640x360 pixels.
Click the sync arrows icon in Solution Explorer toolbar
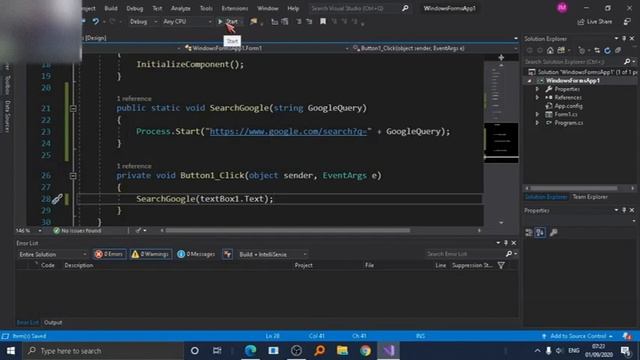point(597,50)
